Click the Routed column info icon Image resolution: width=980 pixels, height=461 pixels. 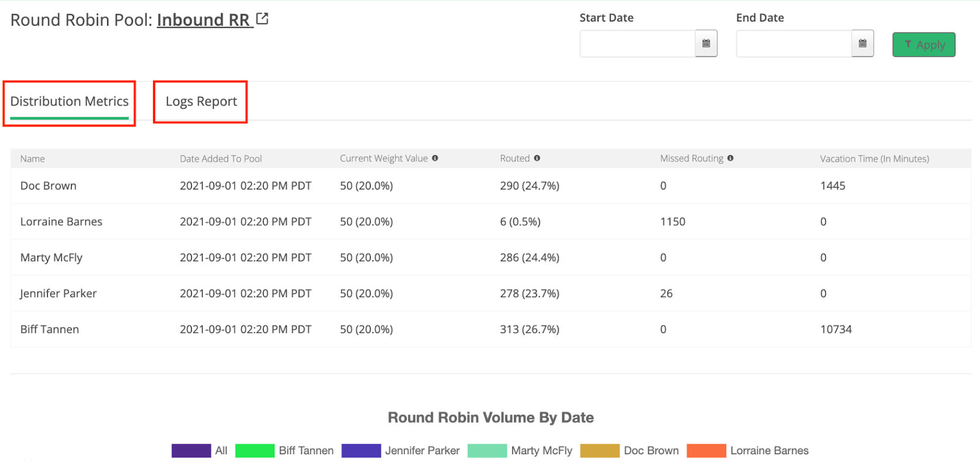coord(537,158)
